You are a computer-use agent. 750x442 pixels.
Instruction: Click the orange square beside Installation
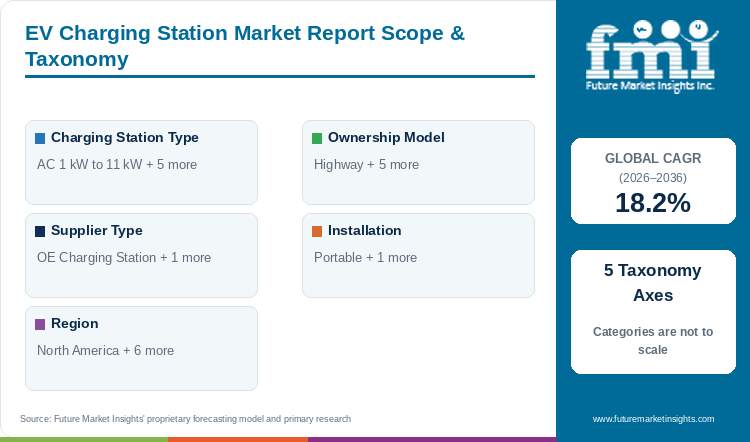pyautogui.click(x=317, y=232)
